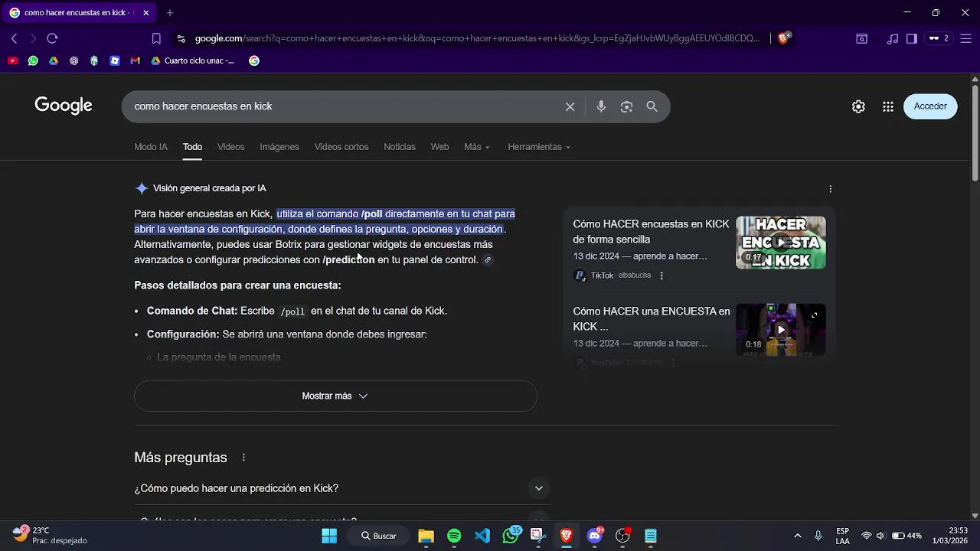Screen dimensions: 980x551
Task: Search by image with the camera lens icon
Action: click(626, 106)
